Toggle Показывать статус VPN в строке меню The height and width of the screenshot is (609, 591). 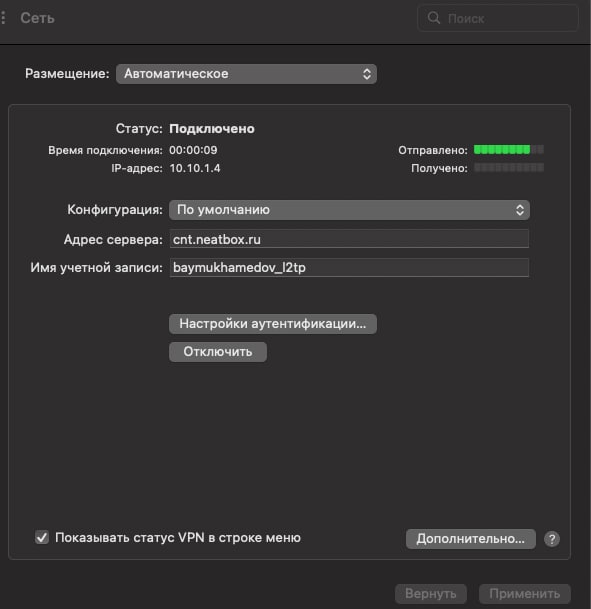click(x=42, y=538)
